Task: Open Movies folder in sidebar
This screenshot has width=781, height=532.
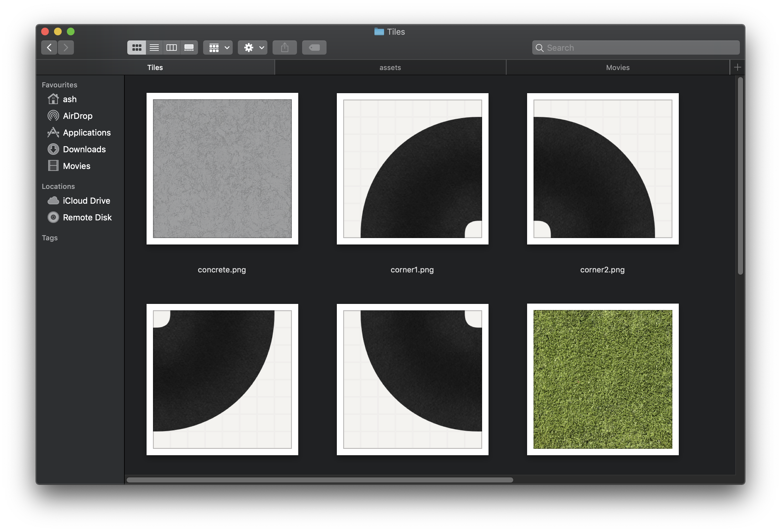Action: [x=76, y=165]
